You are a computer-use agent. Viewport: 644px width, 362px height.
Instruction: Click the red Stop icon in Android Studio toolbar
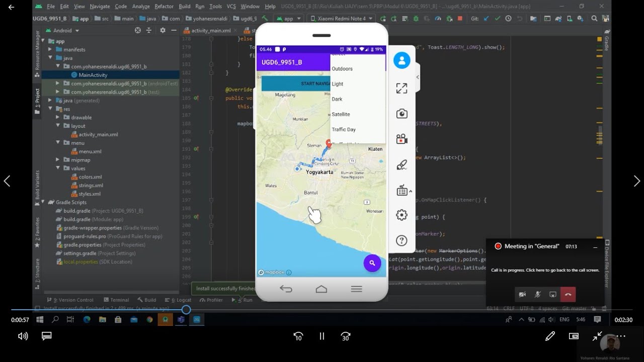point(460,19)
